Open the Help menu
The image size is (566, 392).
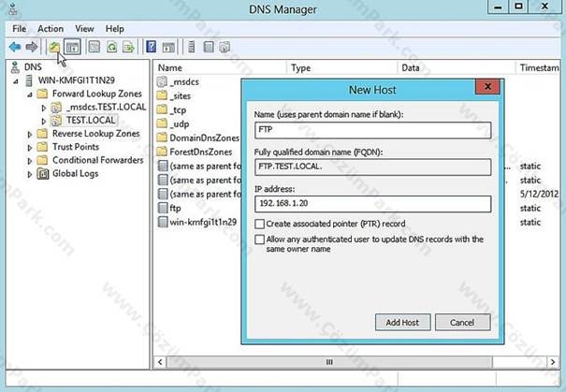pyautogui.click(x=115, y=29)
